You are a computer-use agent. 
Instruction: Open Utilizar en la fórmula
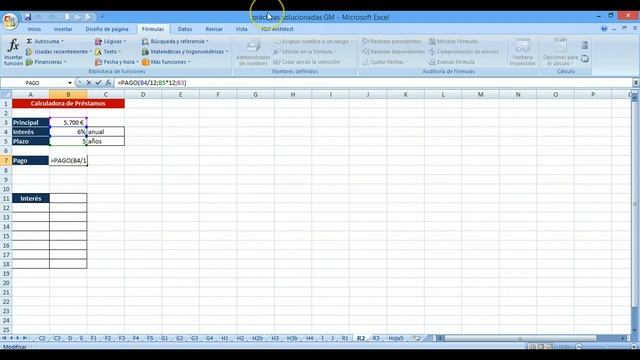click(x=304, y=52)
